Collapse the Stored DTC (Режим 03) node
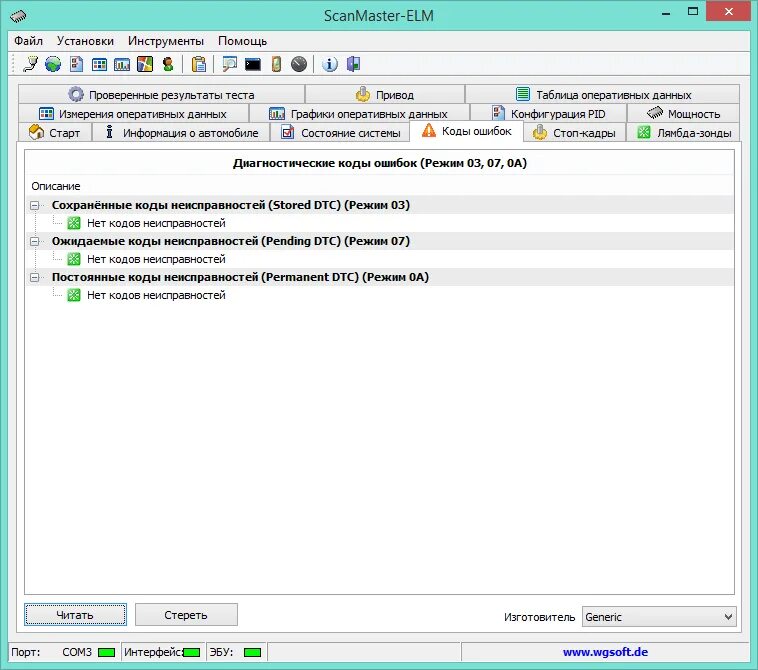This screenshot has width=758, height=670. (x=34, y=205)
